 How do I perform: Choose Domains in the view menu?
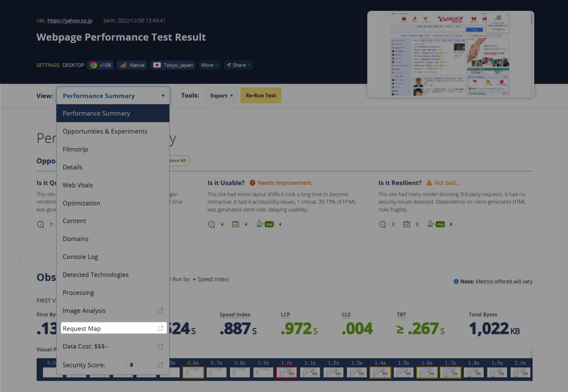113,239
